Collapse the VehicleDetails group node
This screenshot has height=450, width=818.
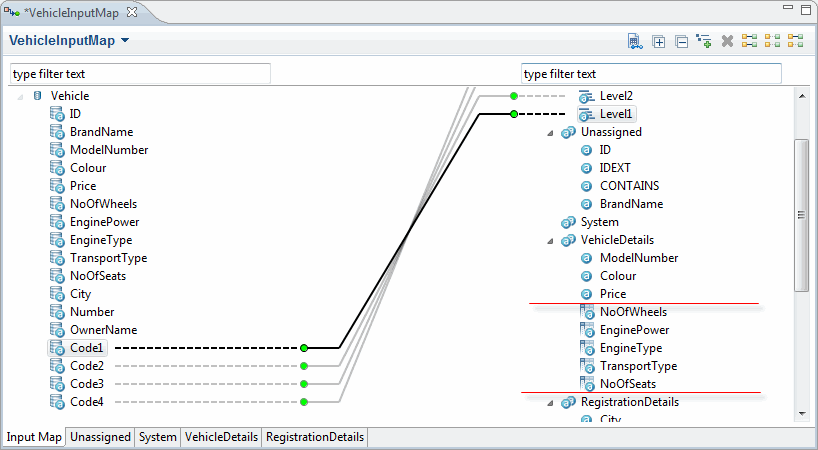[550, 241]
